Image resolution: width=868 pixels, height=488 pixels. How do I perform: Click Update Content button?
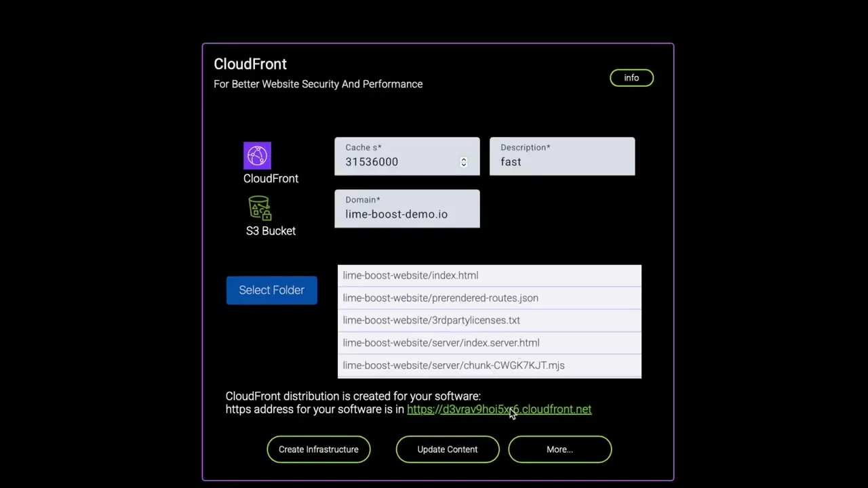pyautogui.click(x=448, y=449)
